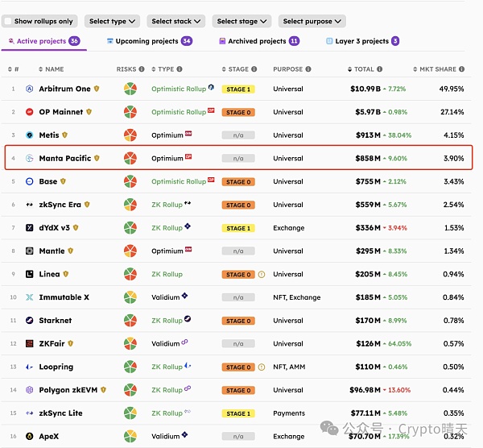Go to the Layer 3 projects tab
483x448 pixels.
pos(361,41)
